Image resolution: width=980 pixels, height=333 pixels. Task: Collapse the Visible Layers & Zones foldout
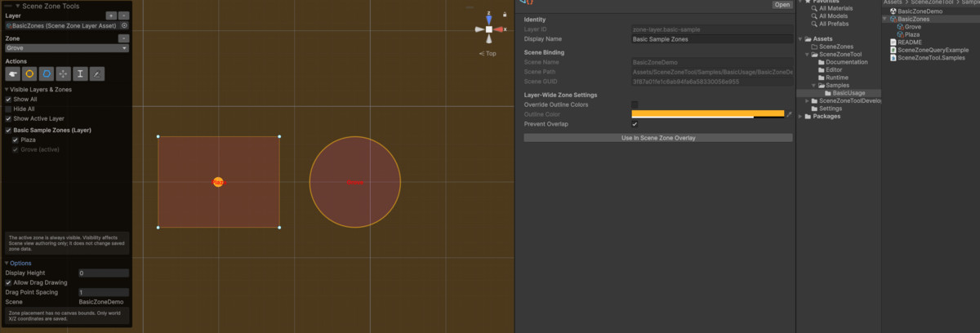(7, 89)
